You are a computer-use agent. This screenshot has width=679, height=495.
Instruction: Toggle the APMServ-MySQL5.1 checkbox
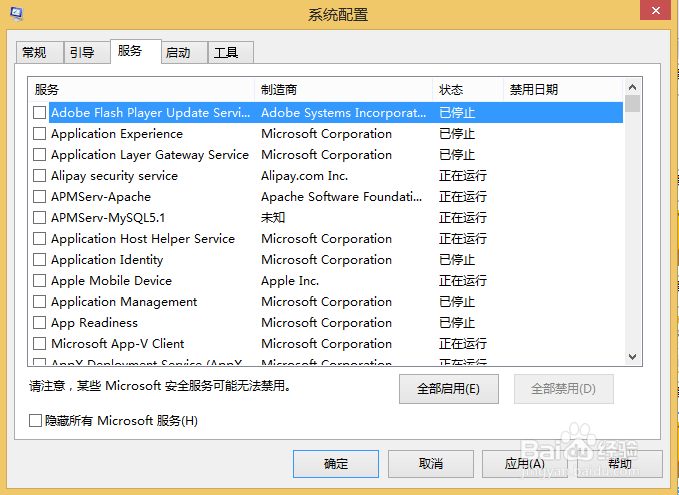point(39,218)
